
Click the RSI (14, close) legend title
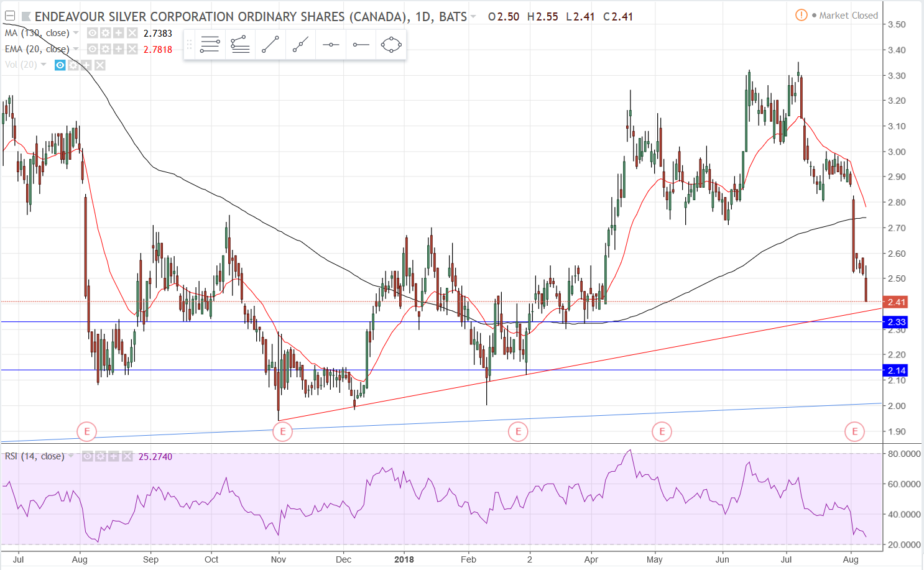pyautogui.click(x=34, y=456)
